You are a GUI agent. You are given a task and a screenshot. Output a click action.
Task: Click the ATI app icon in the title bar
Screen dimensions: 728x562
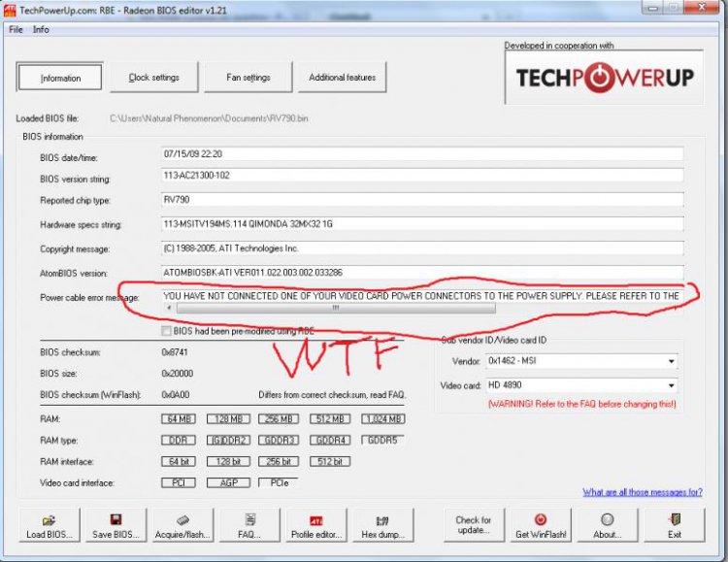click(x=10, y=11)
